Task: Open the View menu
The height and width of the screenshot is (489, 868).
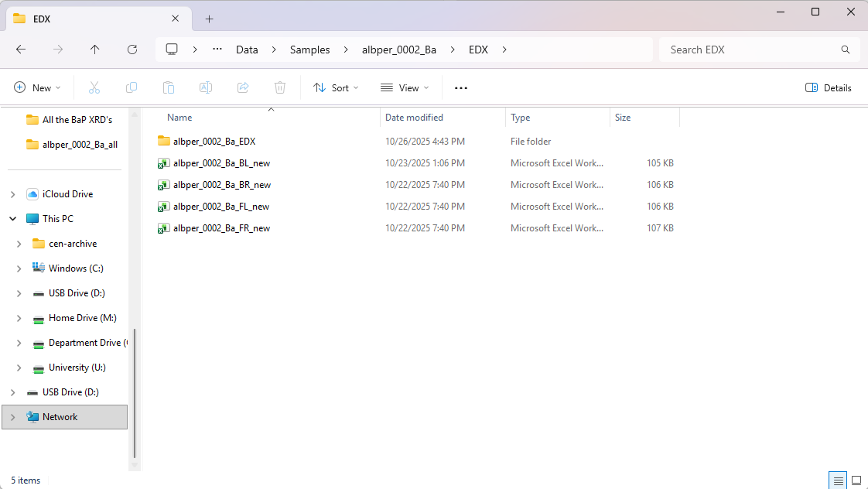Action: (x=404, y=87)
